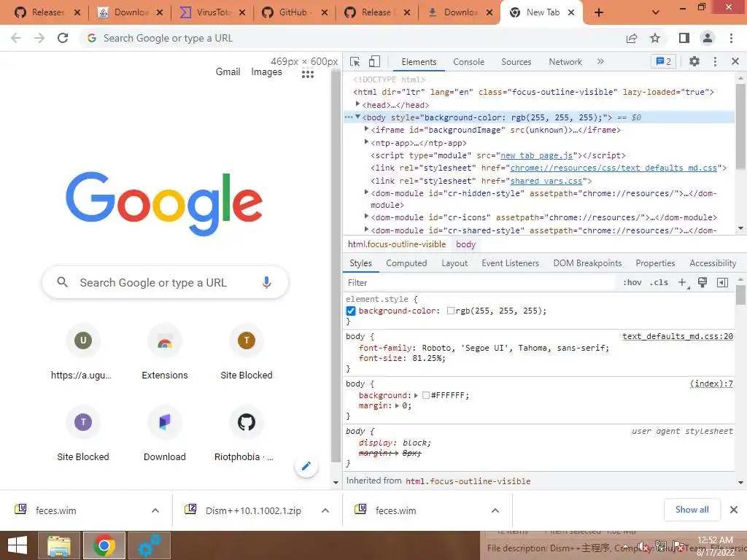Image resolution: width=747 pixels, height=560 pixels.
Task: Expand the cr-hidden-style dom-module node
Action: click(x=366, y=192)
